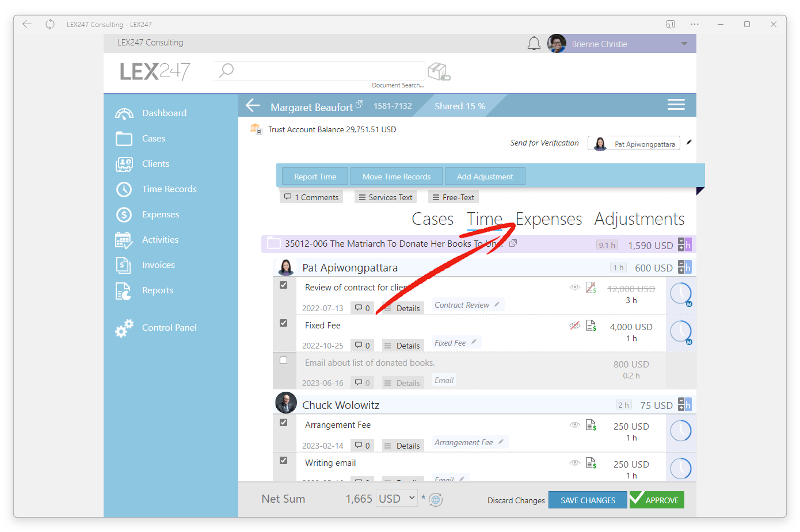Screen dimensions: 800x532
Task: Open case 35012-006 external link icon
Action: pyautogui.click(x=513, y=243)
